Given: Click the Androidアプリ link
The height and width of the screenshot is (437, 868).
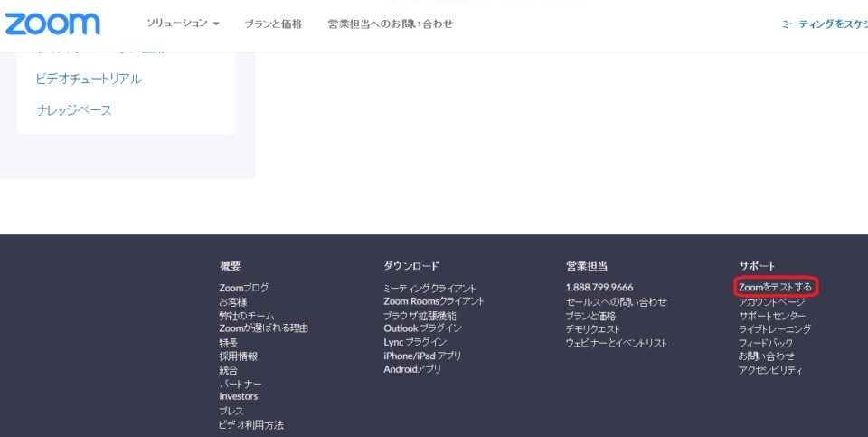Looking at the screenshot, I should (x=412, y=369).
